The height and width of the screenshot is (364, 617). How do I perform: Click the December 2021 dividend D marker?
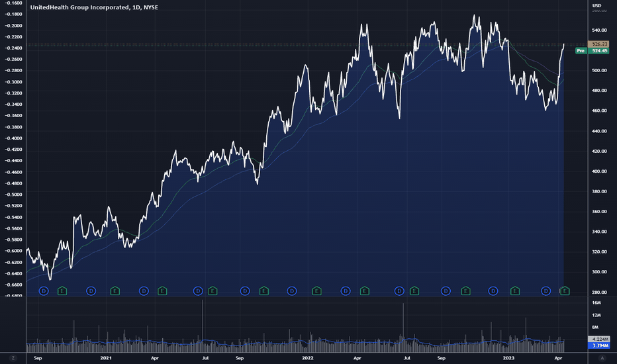(291, 291)
